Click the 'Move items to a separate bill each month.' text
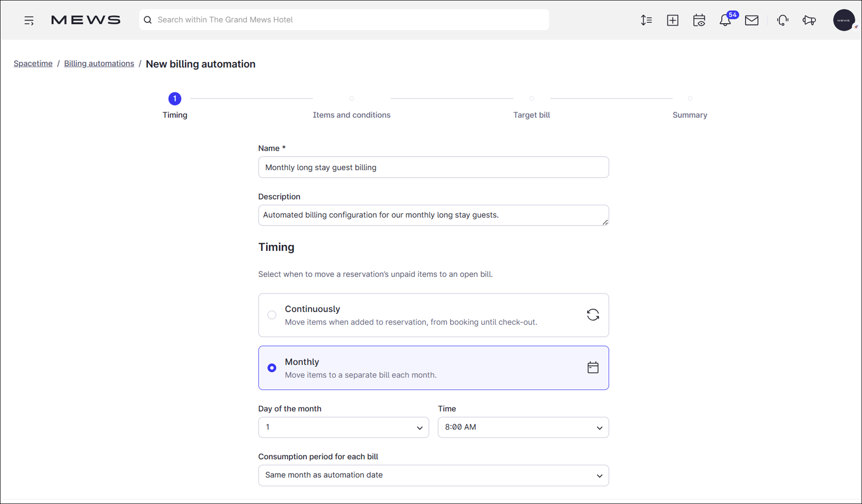The image size is (862, 504). click(361, 375)
